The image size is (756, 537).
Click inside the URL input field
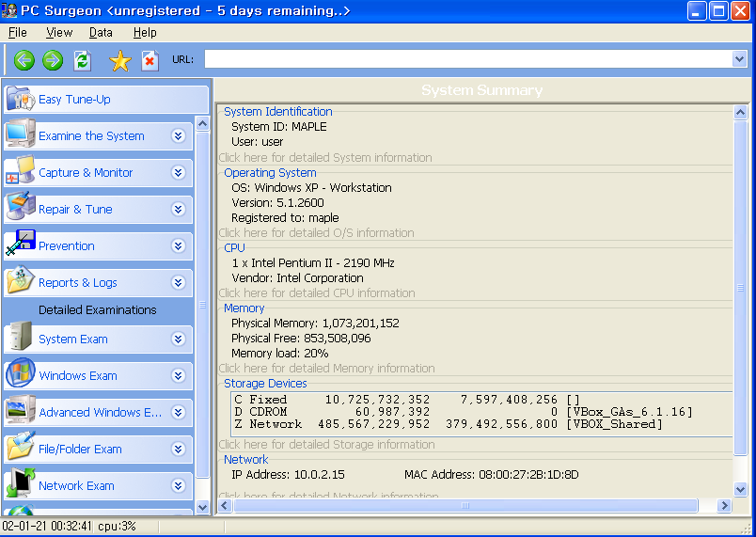[x=468, y=59]
